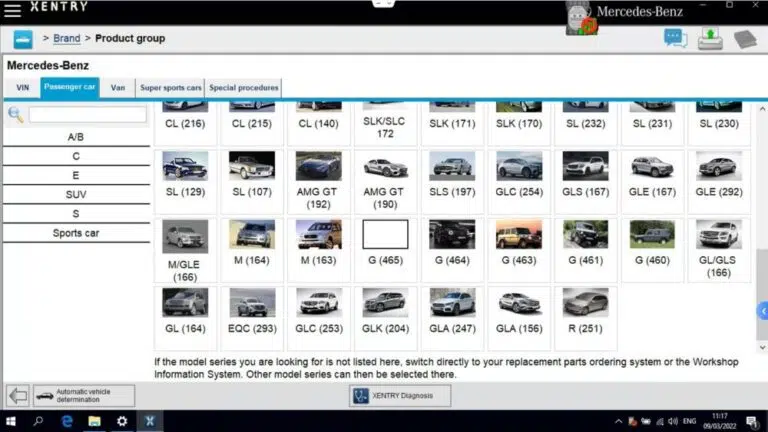Viewport: 768px width, 432px height.
Task: Switch to the Van tab
Action: click(118, 88)
